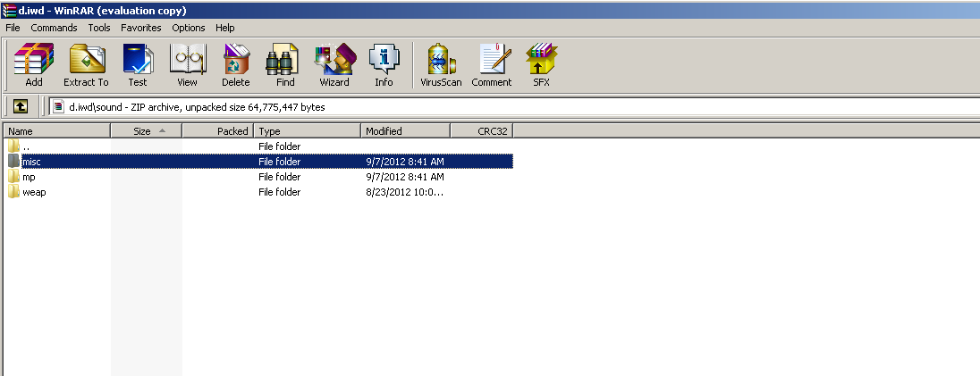
Task: Click the Add archive toolbar icon
Action: [x=34, y=65]
